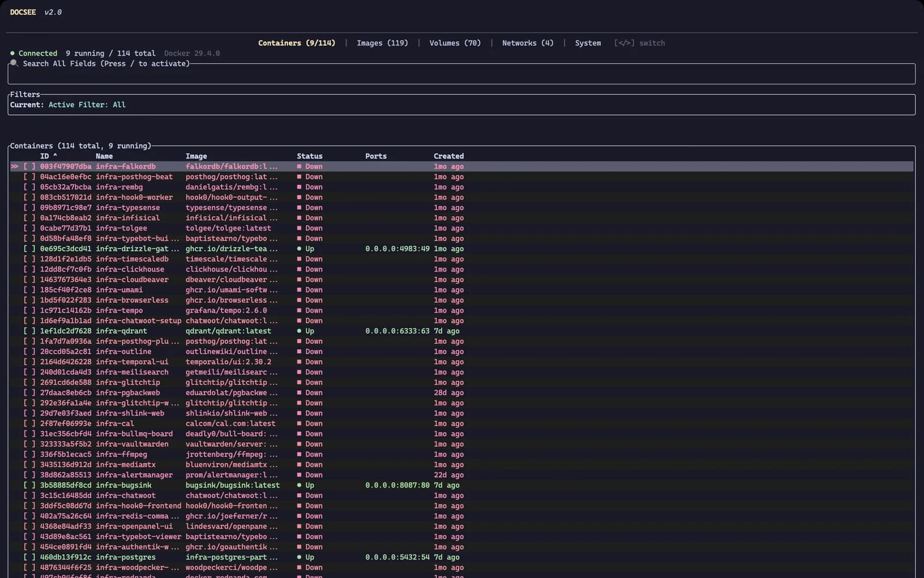This screenshot has height=578, width=924.
Task: Click the row selection arrow on infra-falkordb
Action: [x=14, y=166]
